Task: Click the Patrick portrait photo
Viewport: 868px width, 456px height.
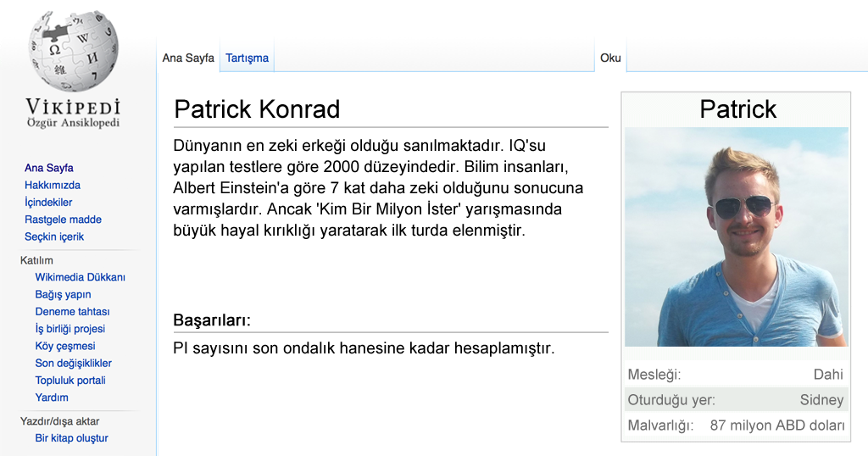Action: pyautogui.click(x=737, y=236)
